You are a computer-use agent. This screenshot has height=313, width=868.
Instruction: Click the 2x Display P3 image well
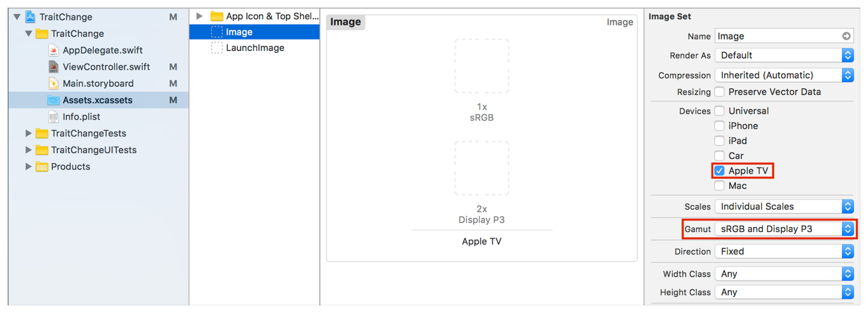(x=482, y=168)
